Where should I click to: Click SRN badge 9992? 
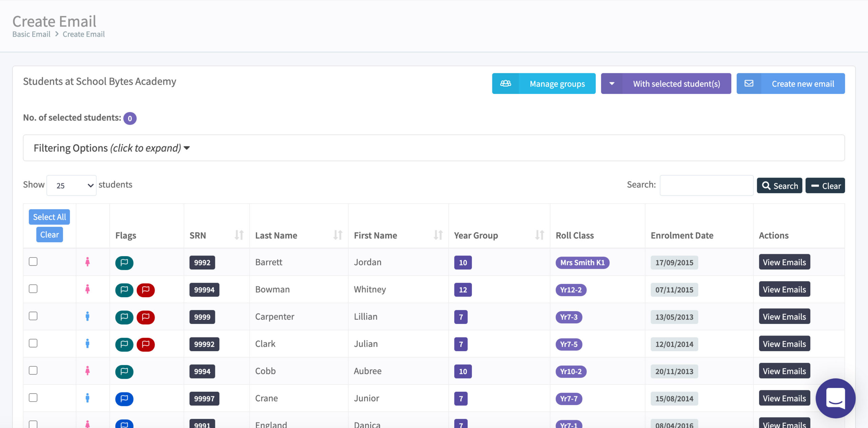202,263
